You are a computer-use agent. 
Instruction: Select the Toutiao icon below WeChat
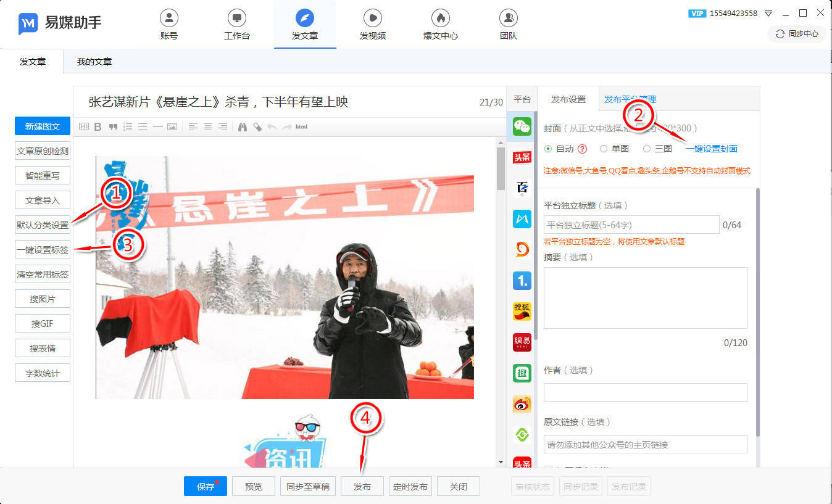coord(522,157)
